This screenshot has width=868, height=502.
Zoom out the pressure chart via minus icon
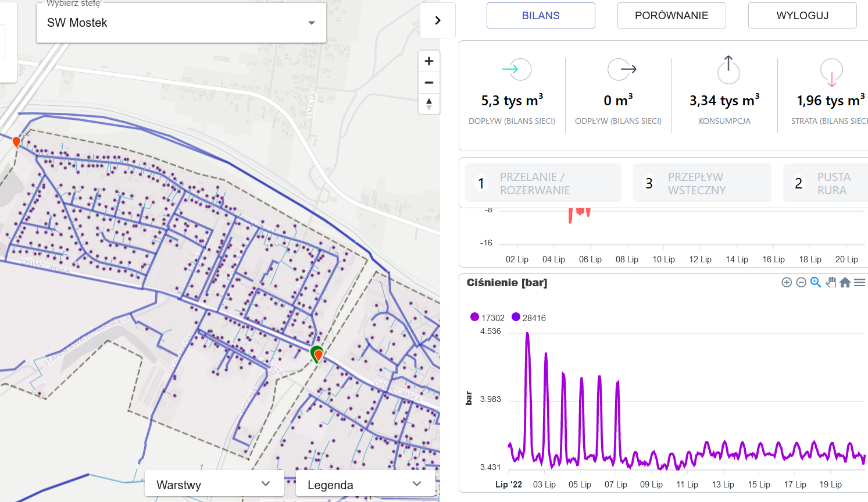pos(801,282)
